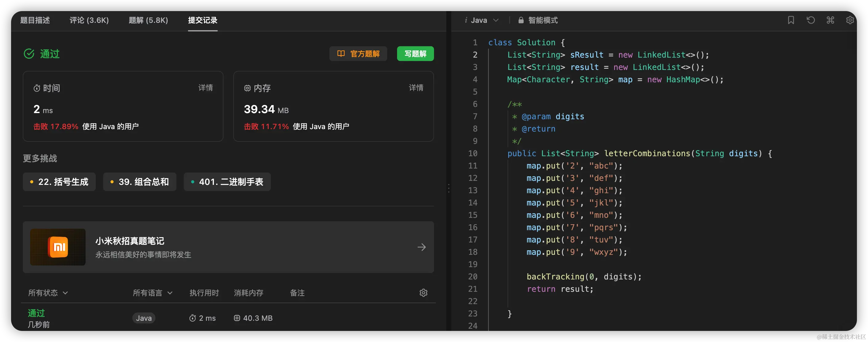Click the green 通过 check icon
868x342 pixels.
(x=29, y=54)
